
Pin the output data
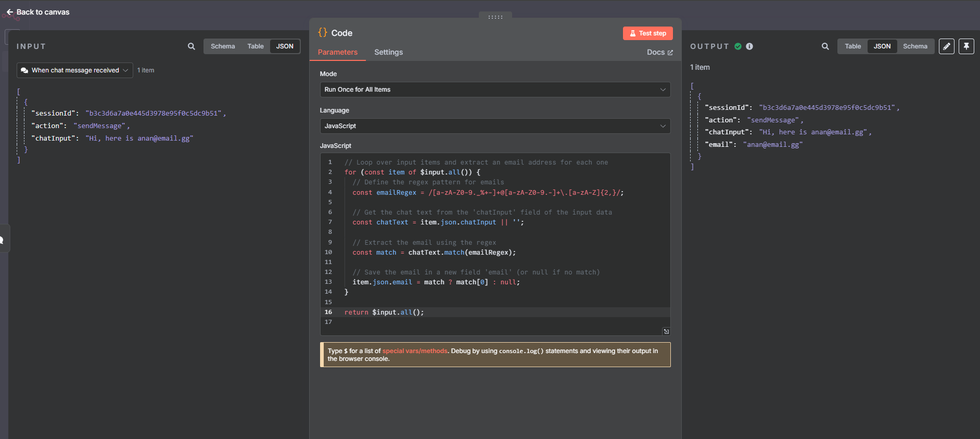pos(966,46)
